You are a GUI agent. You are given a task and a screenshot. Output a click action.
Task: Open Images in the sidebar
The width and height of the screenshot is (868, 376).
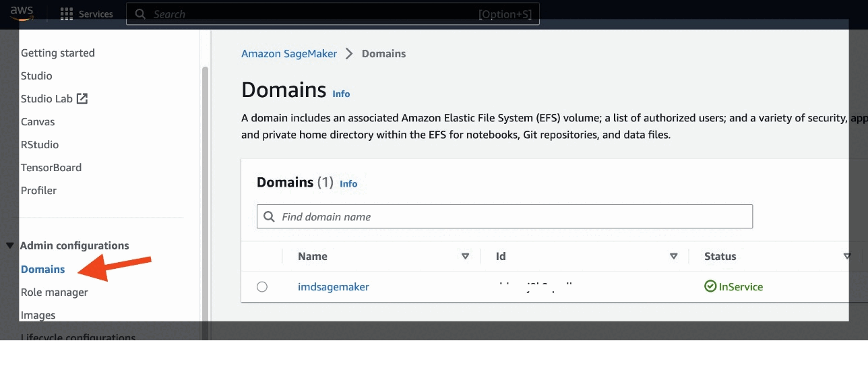(x=38, y=315)
